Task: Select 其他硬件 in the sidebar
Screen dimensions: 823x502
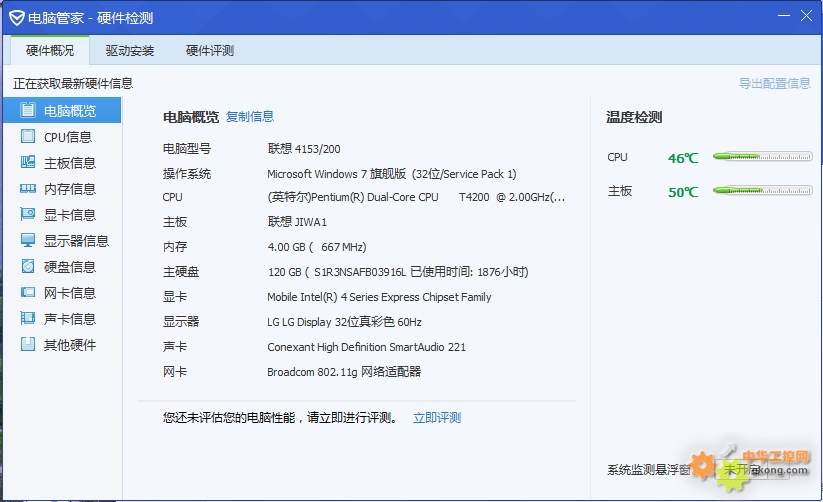Action: tap(62, 344)
